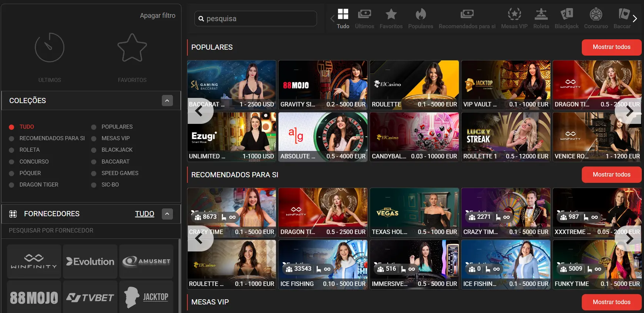644x313 pixels.
Task: Click Mostrar todos for Populares
Action: click(x=611, y=47)
